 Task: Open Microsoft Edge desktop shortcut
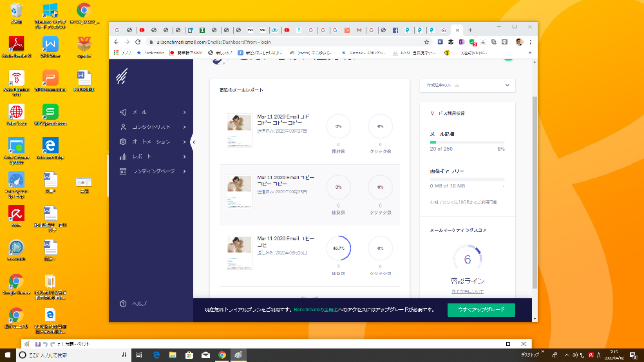50,149
